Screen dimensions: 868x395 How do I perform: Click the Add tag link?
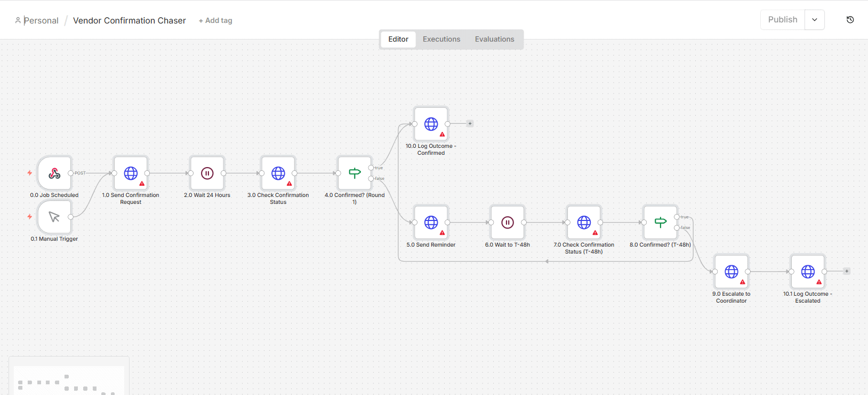(x=215, y=20)
